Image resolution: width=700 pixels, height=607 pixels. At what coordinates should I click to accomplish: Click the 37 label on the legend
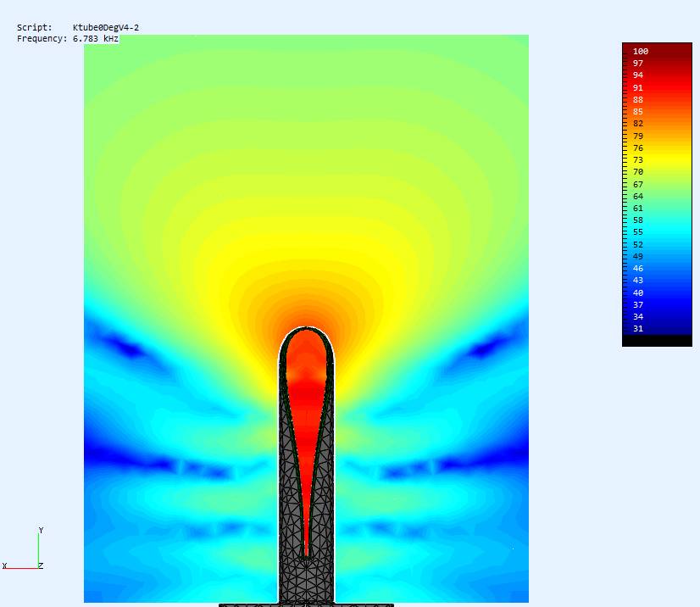pos(638,305)
